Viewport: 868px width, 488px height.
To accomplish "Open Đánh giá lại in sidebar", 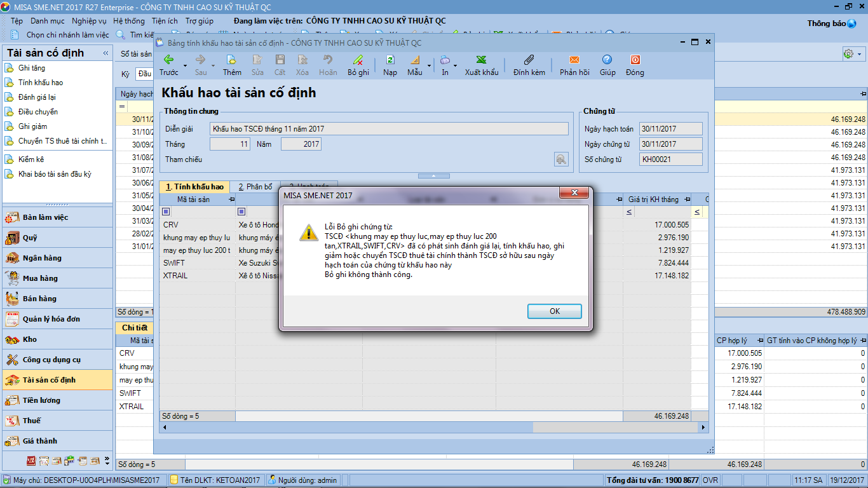I will point(37,97).
